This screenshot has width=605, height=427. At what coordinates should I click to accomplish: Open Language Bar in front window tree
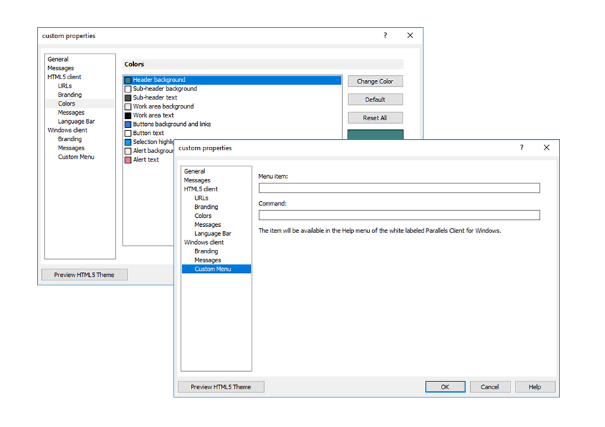(x=213, y=233)
